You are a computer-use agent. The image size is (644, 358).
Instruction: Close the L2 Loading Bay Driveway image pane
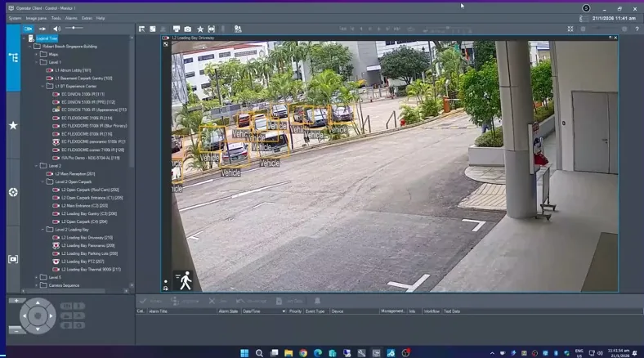tap(615, 38)
